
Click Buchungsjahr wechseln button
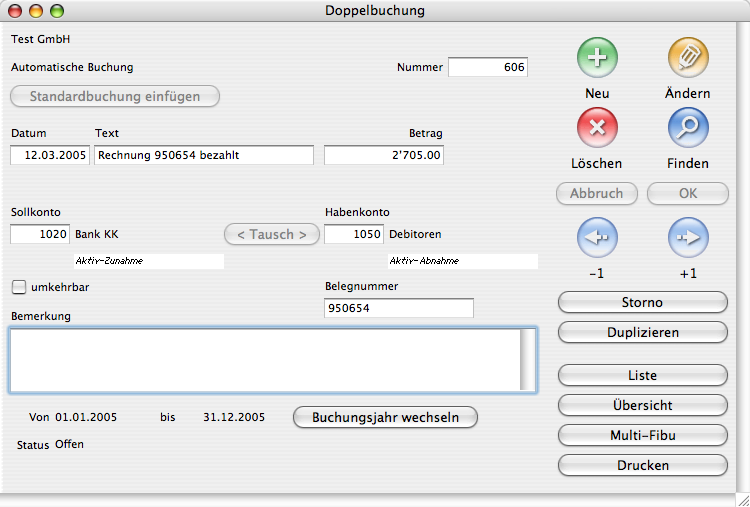click(385, 417)
